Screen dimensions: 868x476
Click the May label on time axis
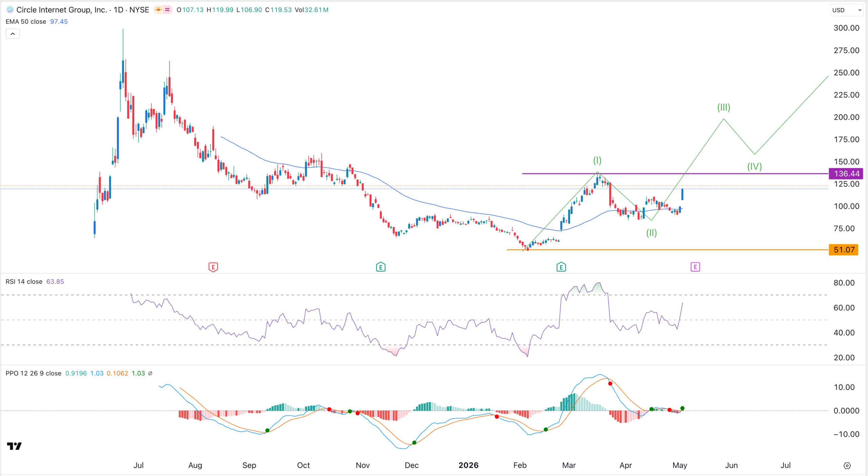pyautogui.click(x=679, y=465)
